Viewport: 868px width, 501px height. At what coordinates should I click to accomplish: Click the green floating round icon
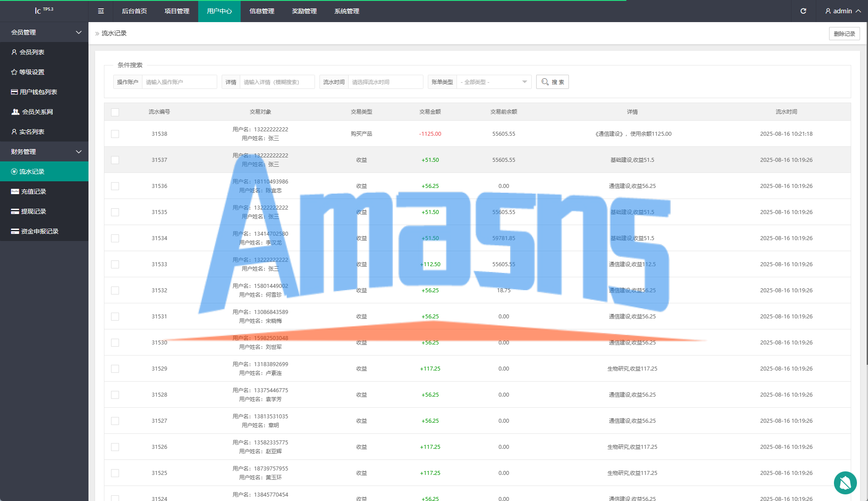tap(845, 483)
